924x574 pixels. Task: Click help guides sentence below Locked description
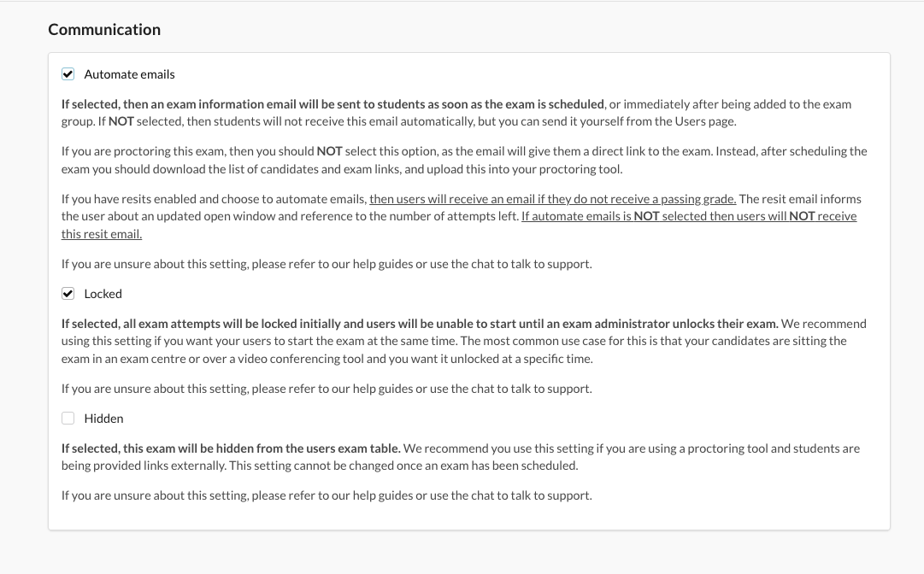[x=327, y=389]
